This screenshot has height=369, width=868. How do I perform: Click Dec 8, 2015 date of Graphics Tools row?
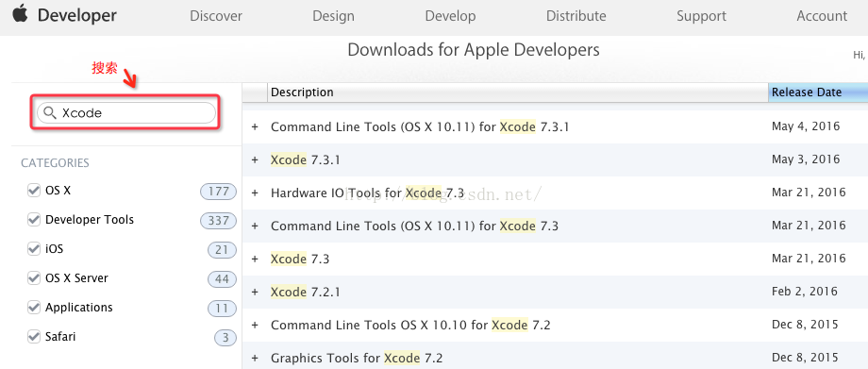point(805,358)
